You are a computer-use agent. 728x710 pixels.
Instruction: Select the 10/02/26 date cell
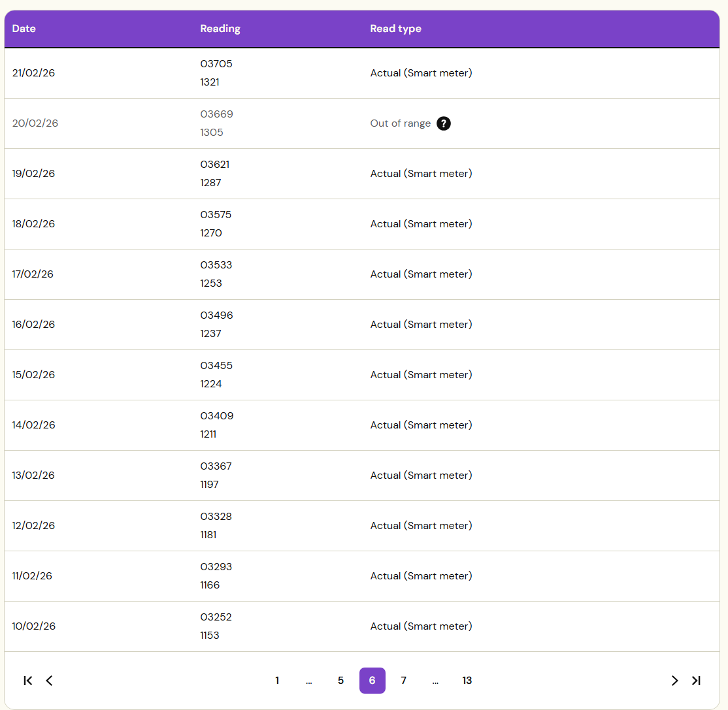[34, 626]
